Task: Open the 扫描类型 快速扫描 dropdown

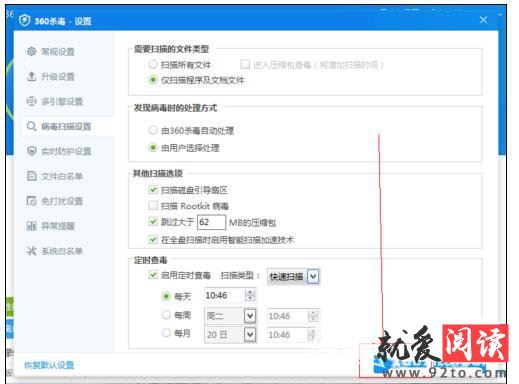Action: [293, 276]
